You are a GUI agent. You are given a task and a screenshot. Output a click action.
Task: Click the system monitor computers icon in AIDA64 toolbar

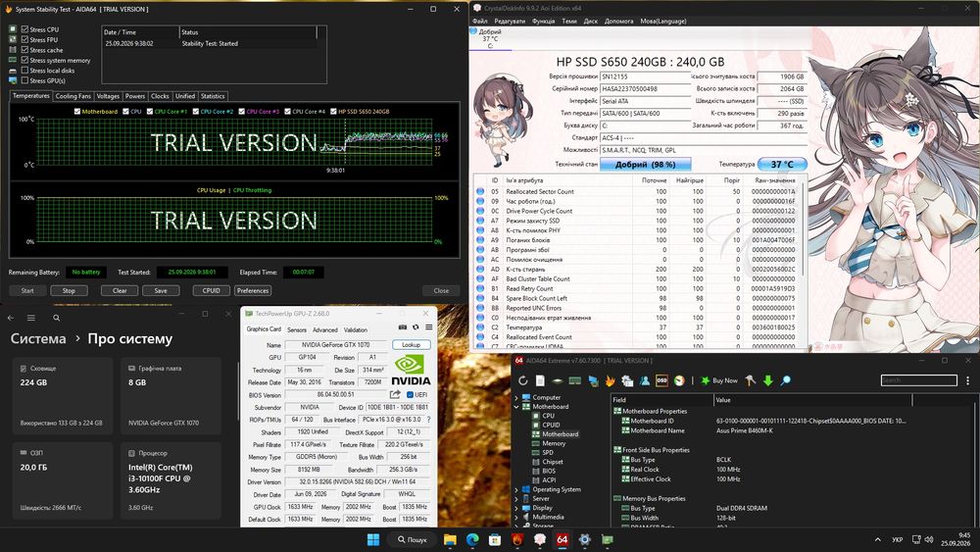[x=627, y=380]
